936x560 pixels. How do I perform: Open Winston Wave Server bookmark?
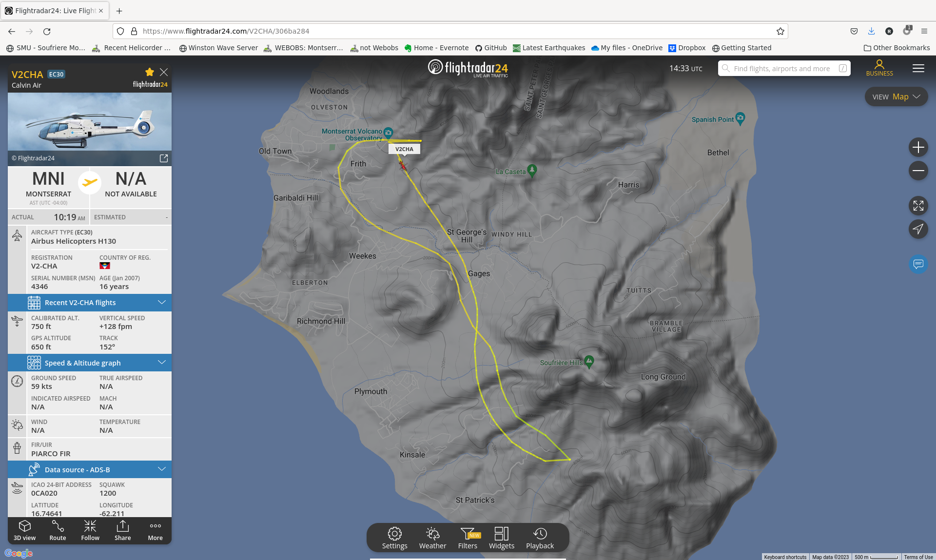218,48
